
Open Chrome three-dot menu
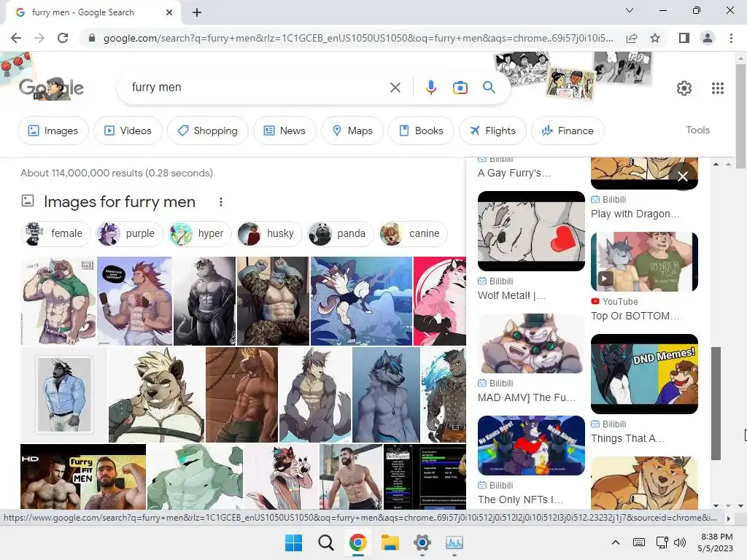pos(731,38)
